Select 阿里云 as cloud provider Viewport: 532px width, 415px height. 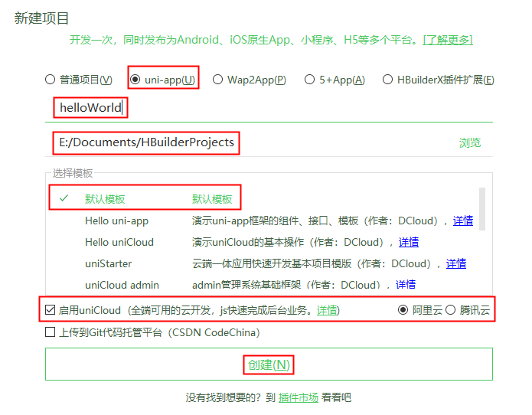pos(403,310)
